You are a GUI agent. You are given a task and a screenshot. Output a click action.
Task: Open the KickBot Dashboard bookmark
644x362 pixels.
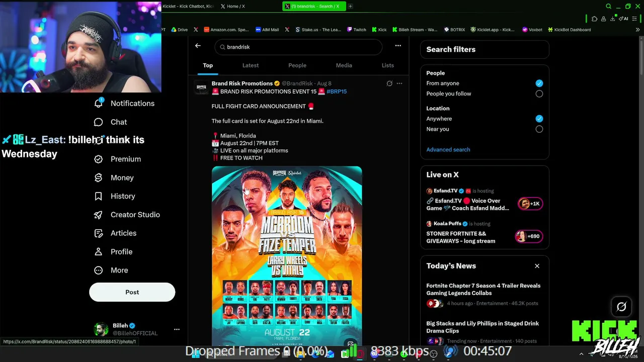(x=569, y=30)
